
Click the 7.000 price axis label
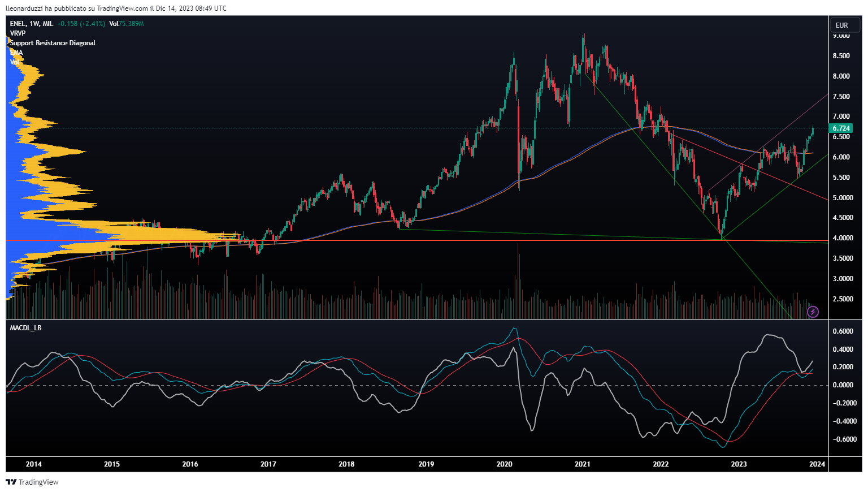pyautogui.click(x=841, y=116)
